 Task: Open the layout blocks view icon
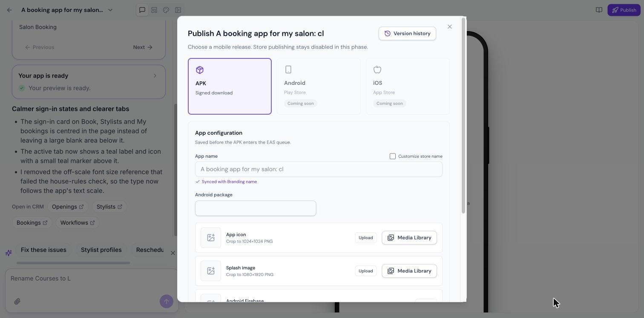[x=154, y=10]
